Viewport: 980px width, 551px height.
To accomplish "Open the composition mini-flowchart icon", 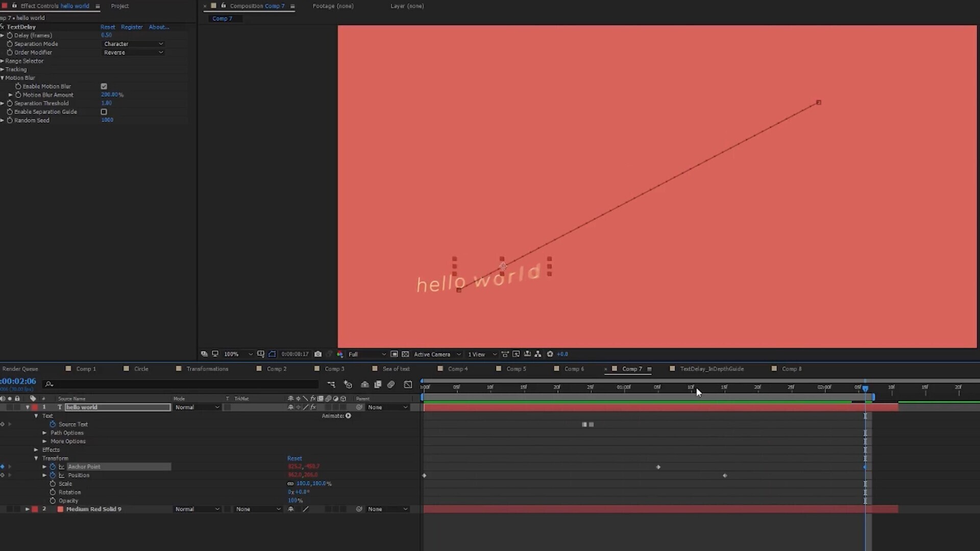I will pos(331,385).
